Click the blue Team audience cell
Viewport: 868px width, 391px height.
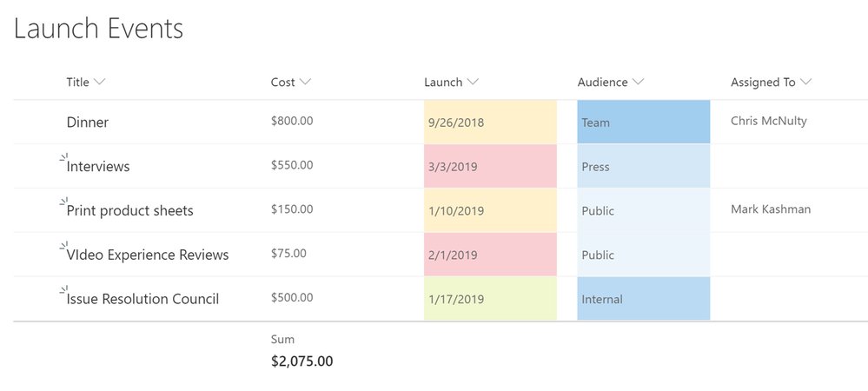pos(643,122)
